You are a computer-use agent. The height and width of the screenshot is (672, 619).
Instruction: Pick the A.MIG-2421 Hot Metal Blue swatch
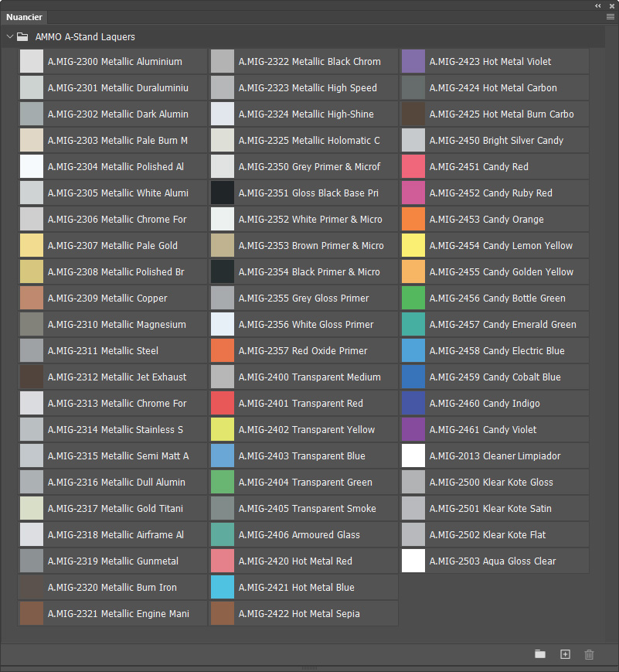[223, 587]
